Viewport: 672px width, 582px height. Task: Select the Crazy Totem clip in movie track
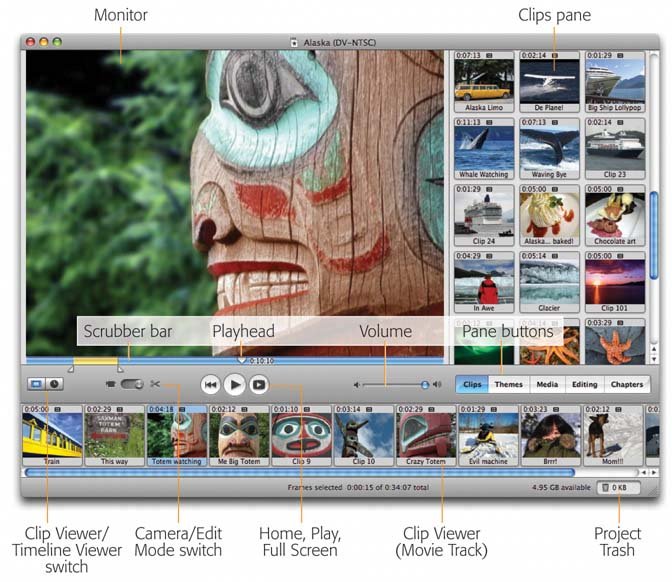coord(427,437)
